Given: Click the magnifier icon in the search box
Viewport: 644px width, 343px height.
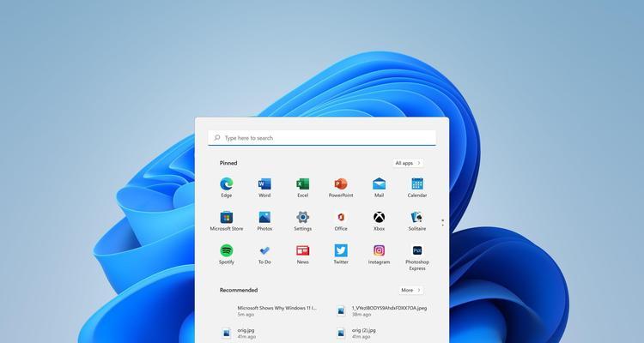Looking at the screenshot, I should 217,138.
